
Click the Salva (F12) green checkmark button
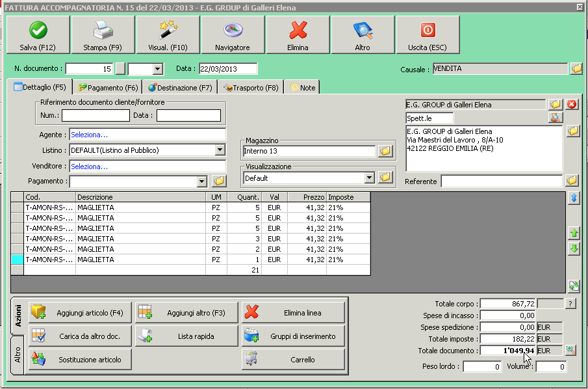pos(38,34)
